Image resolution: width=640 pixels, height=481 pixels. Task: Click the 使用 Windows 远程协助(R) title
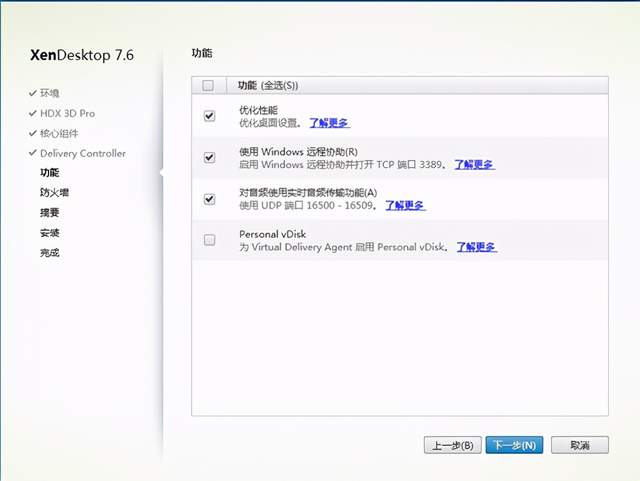pos(298,152)
